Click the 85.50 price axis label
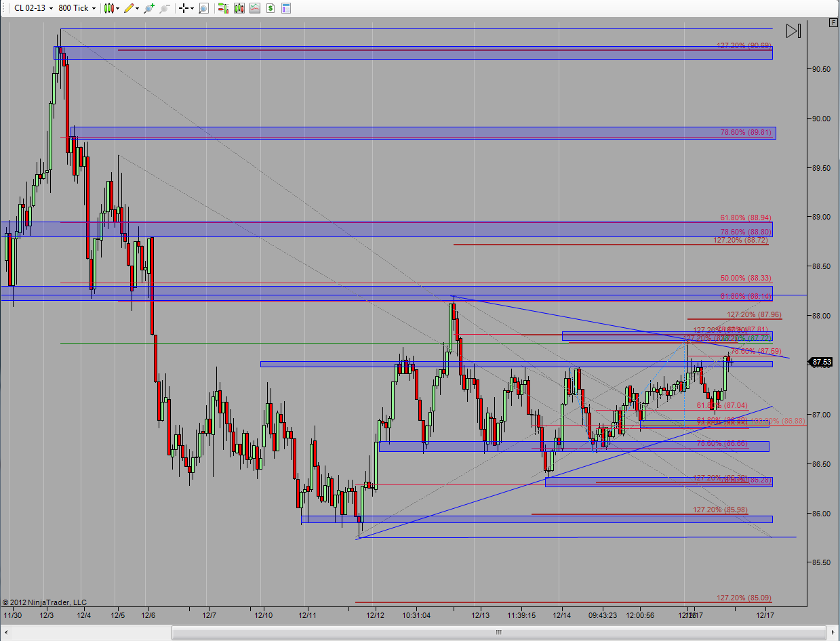Viewport: 840px width, 641px height. pos(822,562)
